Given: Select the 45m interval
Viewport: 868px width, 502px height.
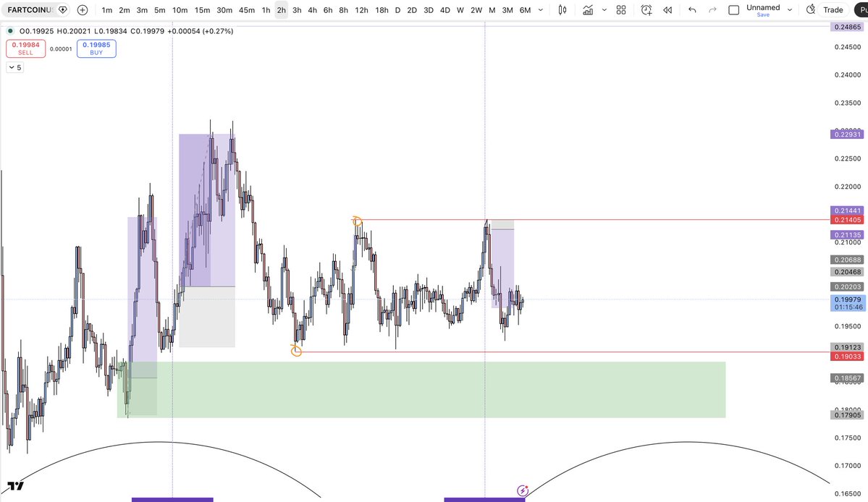Looking at the screenshot, I should click(x=247, y=10).
